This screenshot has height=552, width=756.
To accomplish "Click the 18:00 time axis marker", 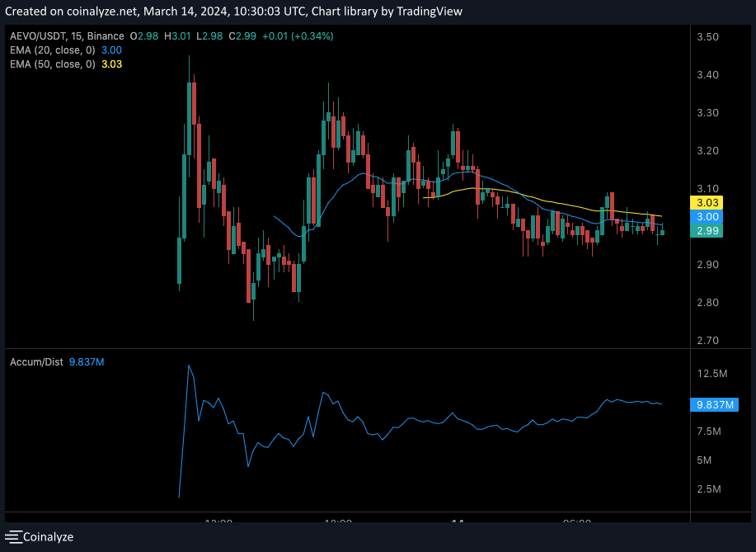I will pyautogui.click(x=339, y=522).
